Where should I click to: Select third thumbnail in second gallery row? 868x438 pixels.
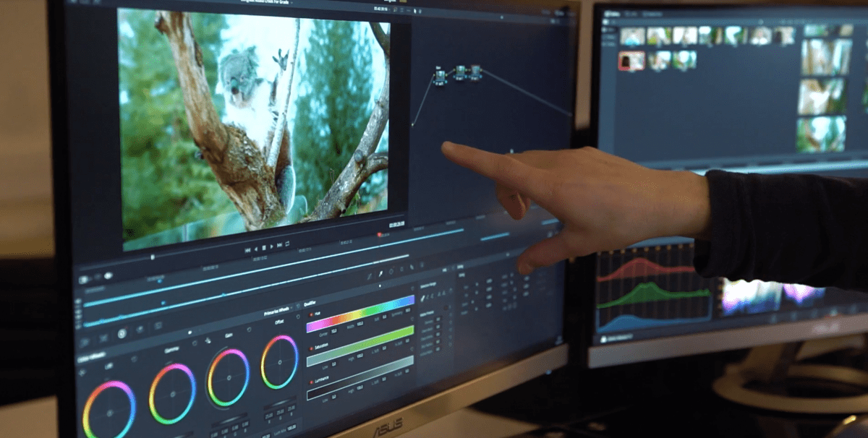point(684,59)
